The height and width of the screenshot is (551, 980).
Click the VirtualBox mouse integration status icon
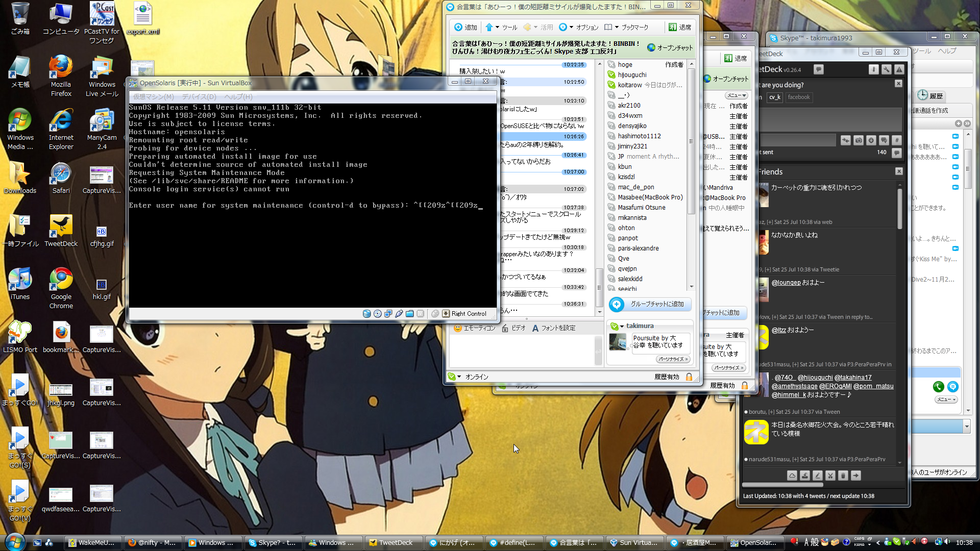[x=435, y=314]
